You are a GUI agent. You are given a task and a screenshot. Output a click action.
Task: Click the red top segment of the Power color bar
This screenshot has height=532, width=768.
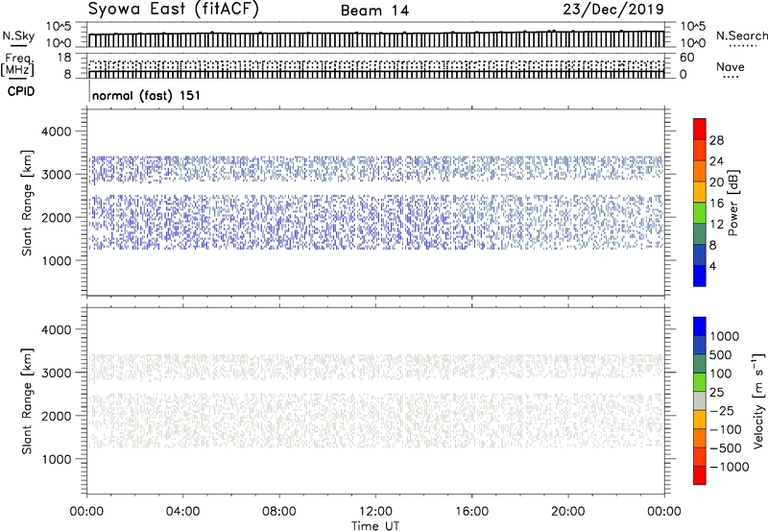(700, 129)
